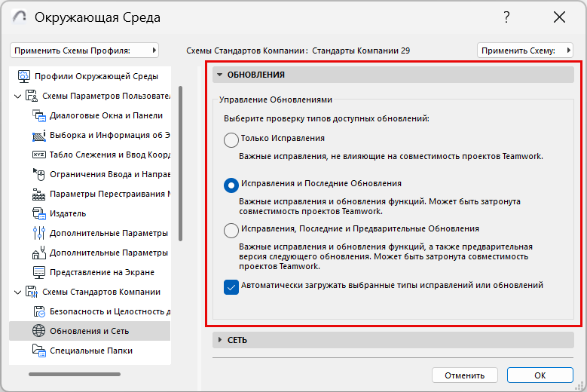587x392 pixels.
Task: Select the Ограничения Ввода mouse icon
Action: 39,174
